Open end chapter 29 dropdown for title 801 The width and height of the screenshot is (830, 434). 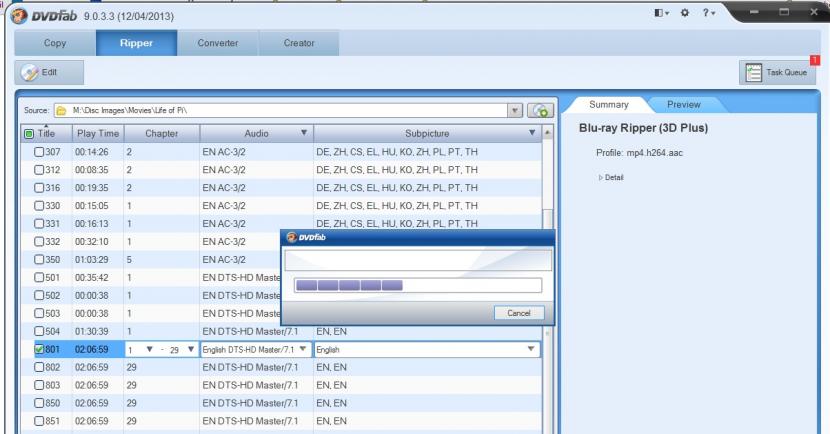click(191, 349)
